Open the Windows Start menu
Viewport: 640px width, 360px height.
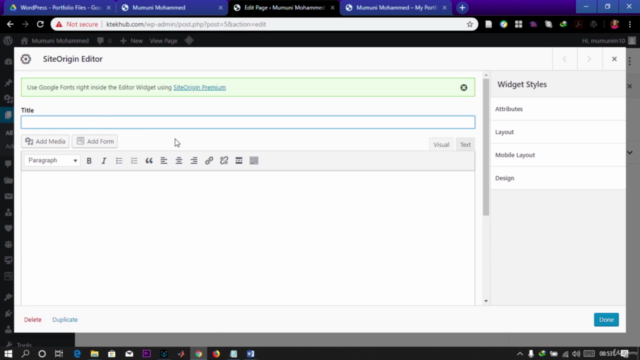(x=8, y=354)
